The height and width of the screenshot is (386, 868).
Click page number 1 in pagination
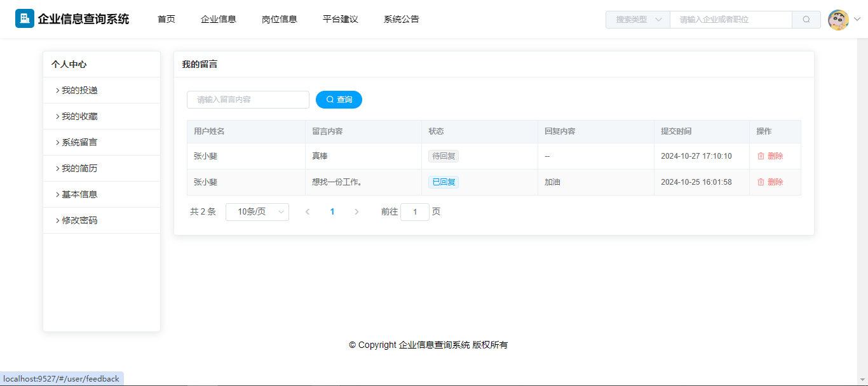click(x=332, y=212)
